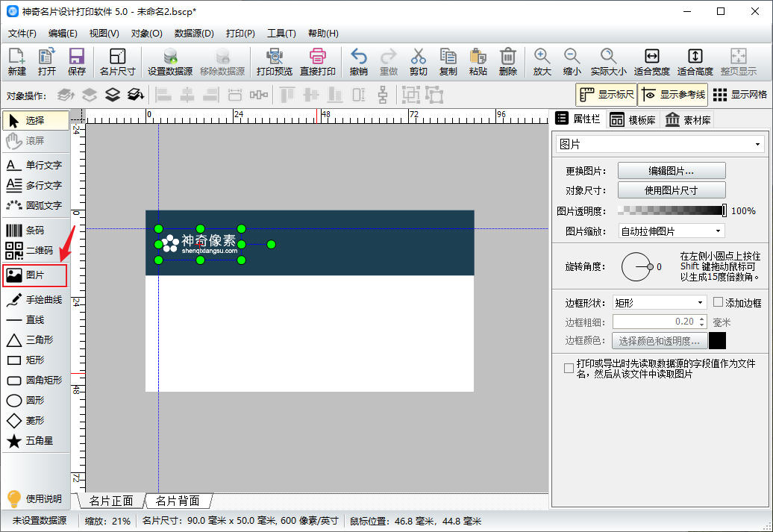Viewport: 773px width, 532px height.
Task: Expand the 图片 object type dropdown
Action: pos(660,144)
